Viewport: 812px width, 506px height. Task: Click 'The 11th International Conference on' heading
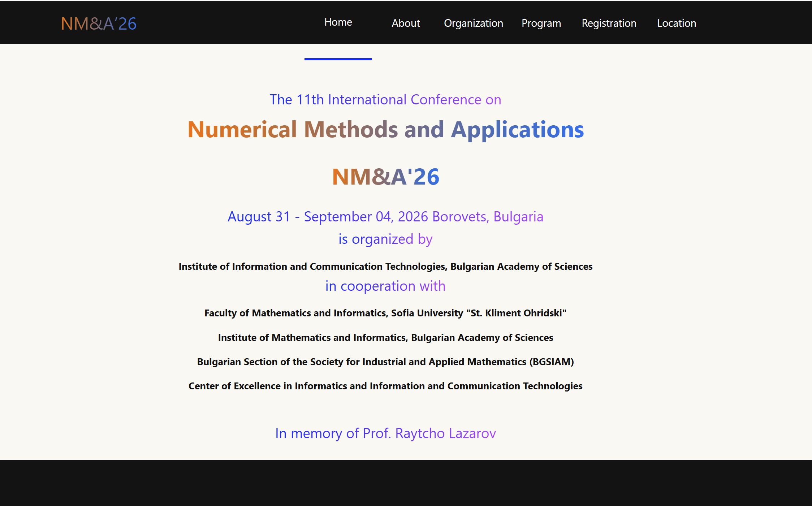pyautogui.click(x=385, y=100)
